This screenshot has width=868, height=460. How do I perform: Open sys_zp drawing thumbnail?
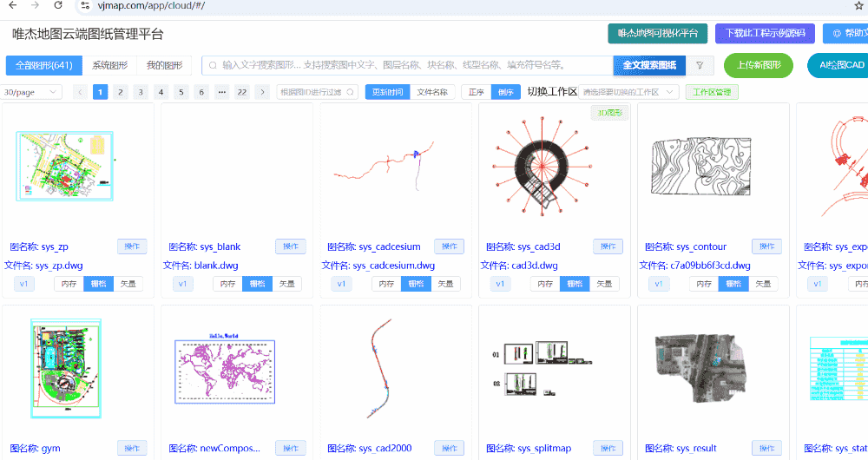pos(65,166)
